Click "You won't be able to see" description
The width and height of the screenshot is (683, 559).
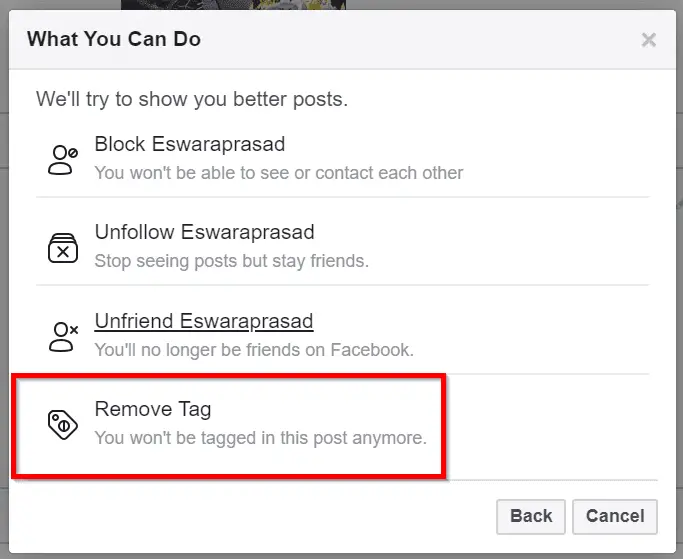[x=279, y=173]
